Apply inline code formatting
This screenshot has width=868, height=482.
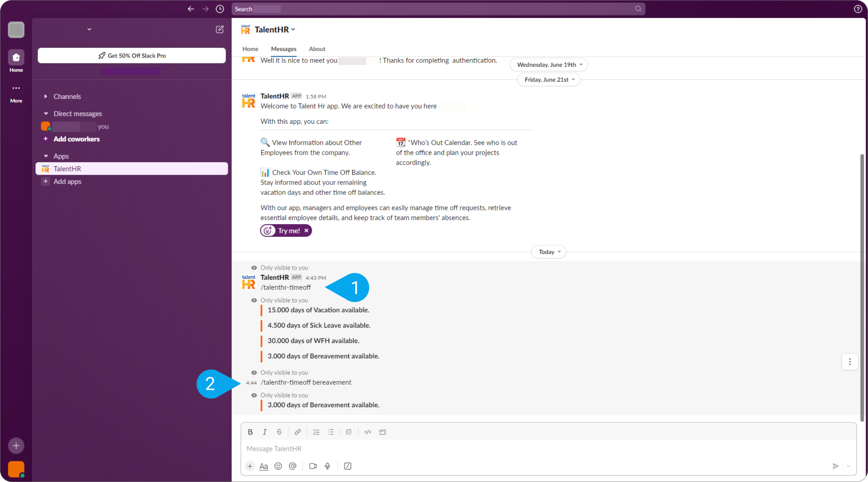(368, 432)
